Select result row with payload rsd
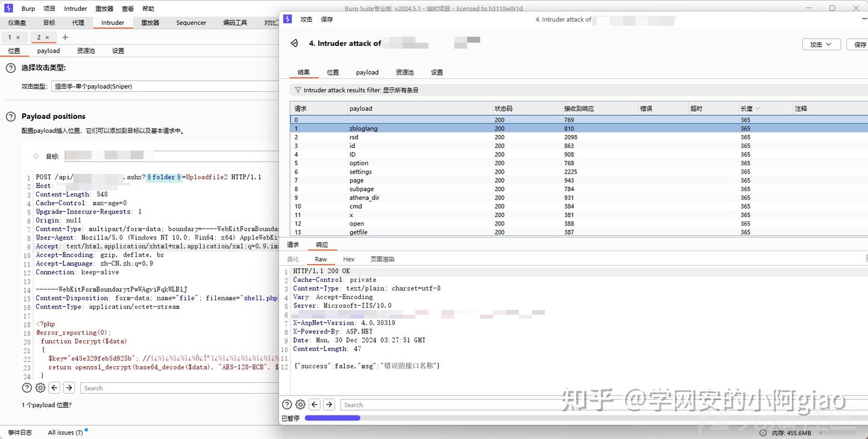The image size is (868, 439). click(579, 137)
